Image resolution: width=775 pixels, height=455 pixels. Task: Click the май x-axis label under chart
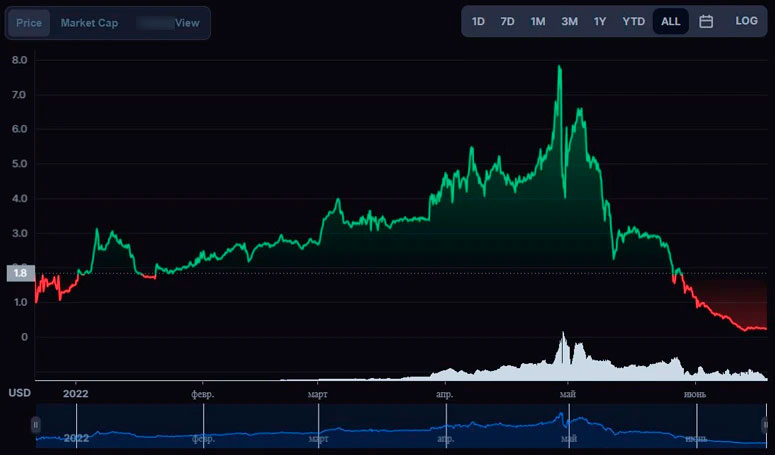pos(567,394)
